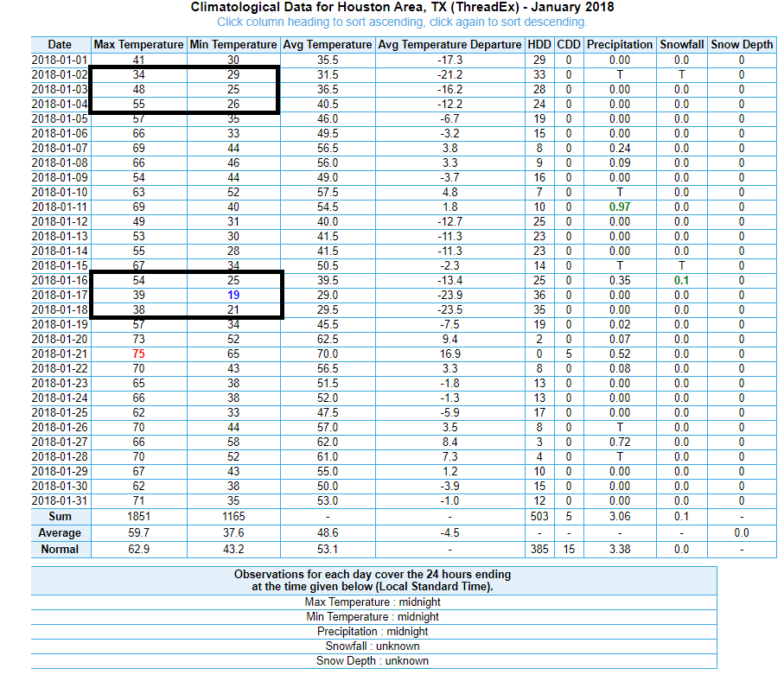Sort by Max Temperature column heading
The height and width of the screenshot is (675, 784).
[x=138, y=44]
